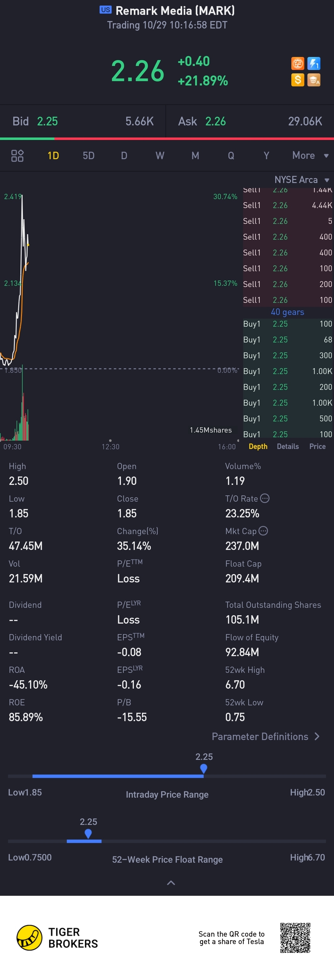
Task: Tap the 52-week price range marker
Action: pyautogui.click(x=88, y=834)
